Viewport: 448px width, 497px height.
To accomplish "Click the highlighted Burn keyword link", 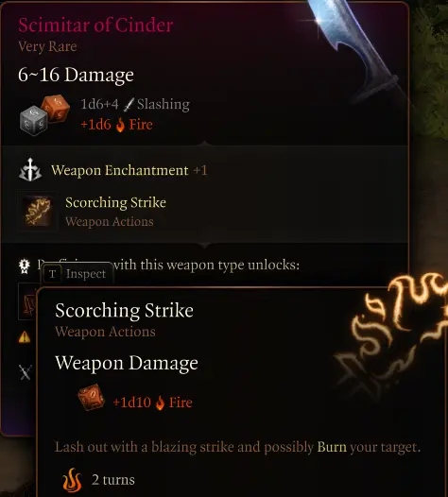I will (332, 447).
